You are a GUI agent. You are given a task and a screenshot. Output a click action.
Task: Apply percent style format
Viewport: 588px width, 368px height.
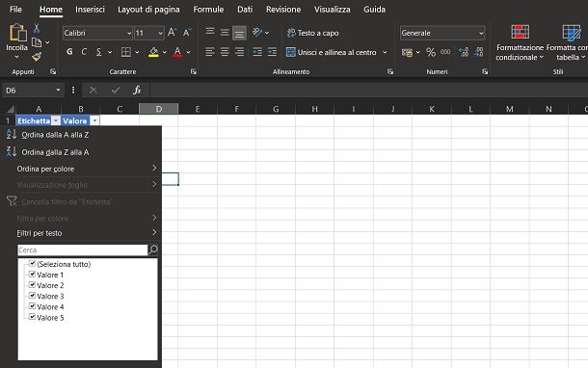(431, 52)
